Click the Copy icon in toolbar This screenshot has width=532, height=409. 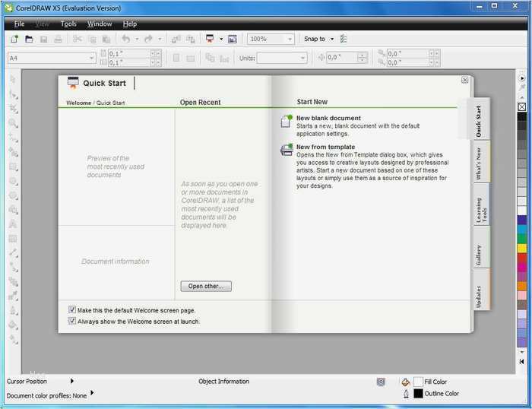92,40
